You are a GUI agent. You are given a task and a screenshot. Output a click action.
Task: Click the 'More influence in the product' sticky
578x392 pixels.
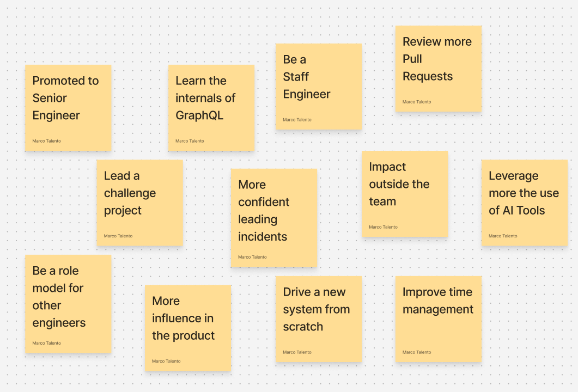(187, 327)
